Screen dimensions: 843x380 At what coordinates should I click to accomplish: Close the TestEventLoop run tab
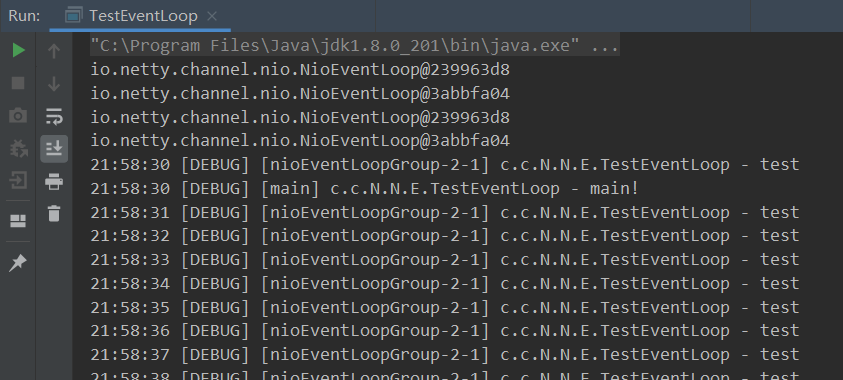tap(212, 16)
